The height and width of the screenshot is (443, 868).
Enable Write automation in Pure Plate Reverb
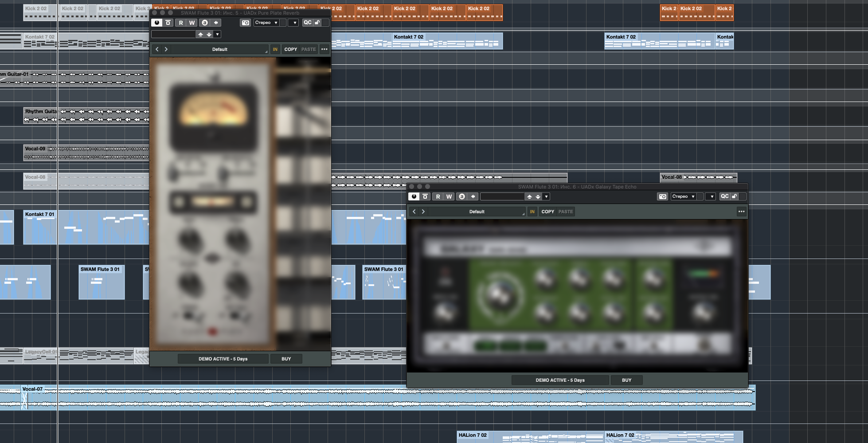[x=192, y=23]
